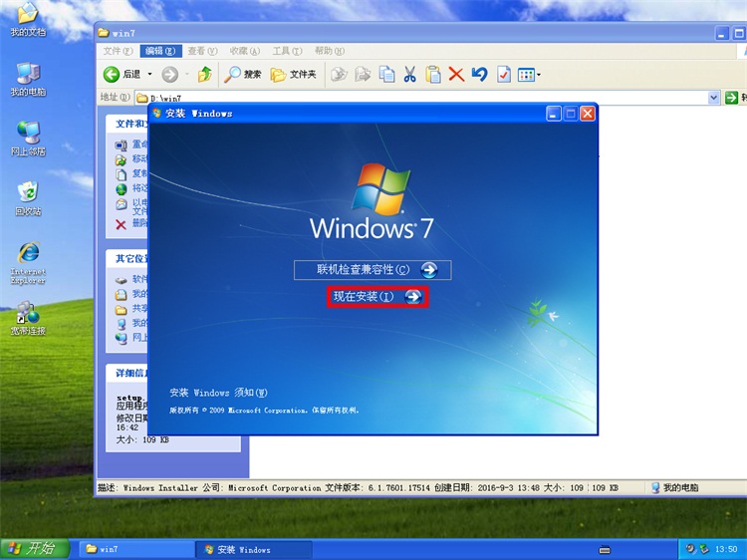Open the 工具 menu
The image size is (747, 560).
click(287, 51)
